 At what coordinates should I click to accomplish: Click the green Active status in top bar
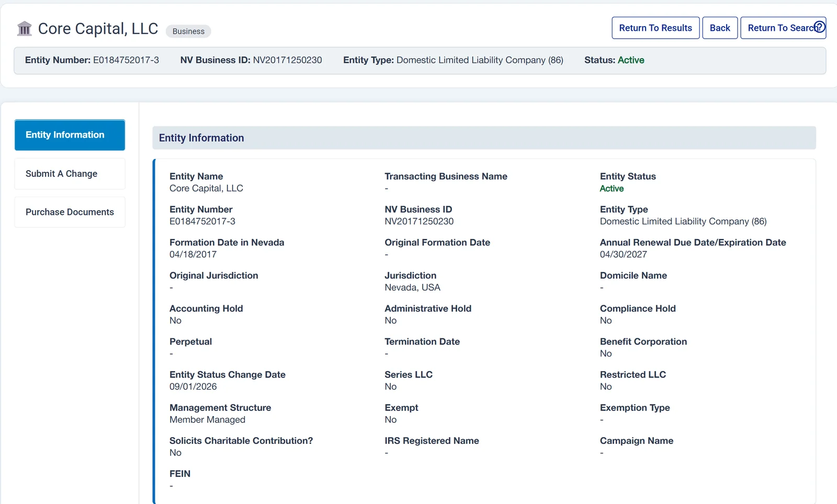point(631,60)
